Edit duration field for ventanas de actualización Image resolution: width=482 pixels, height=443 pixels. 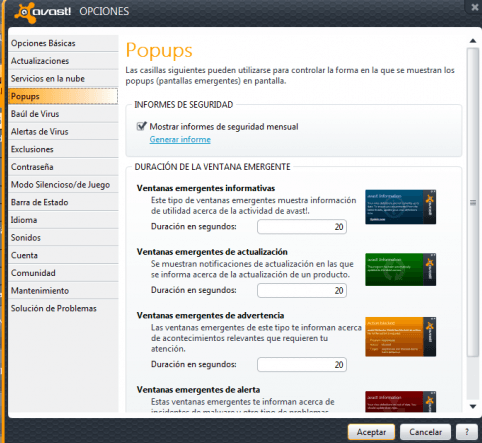302,290
